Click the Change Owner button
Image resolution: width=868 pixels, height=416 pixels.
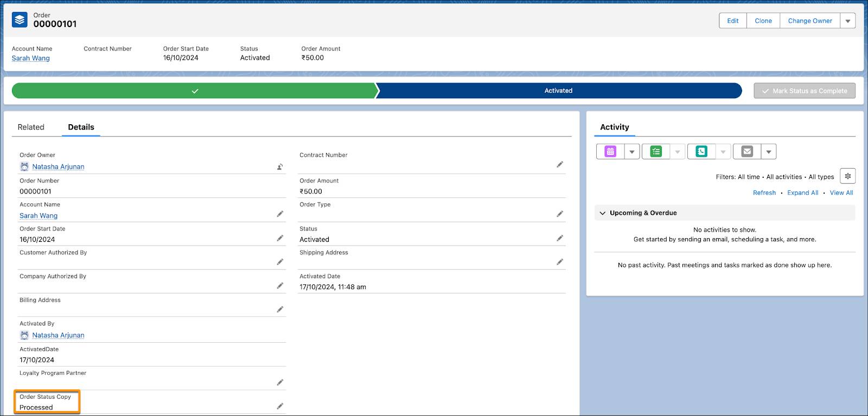coord(810,21)
